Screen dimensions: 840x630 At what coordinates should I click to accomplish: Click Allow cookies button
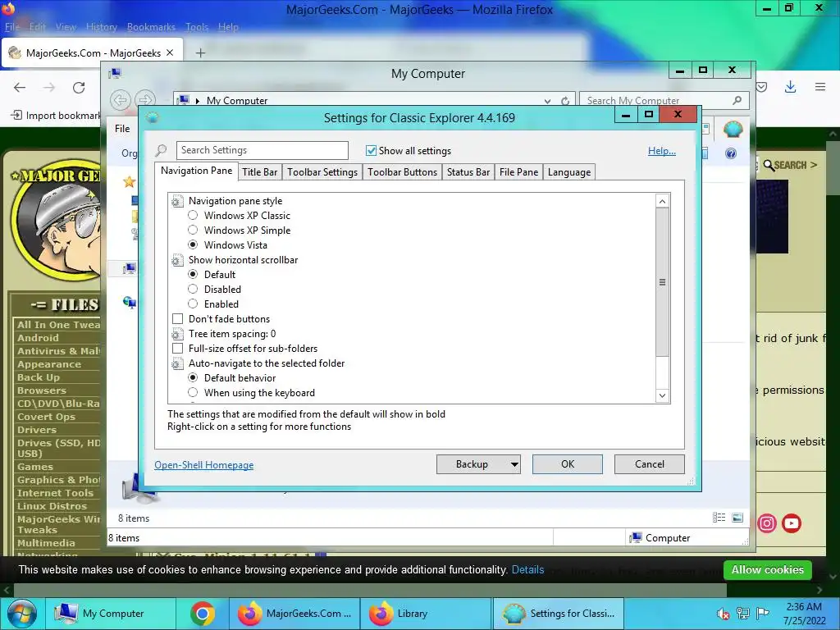[x=767, y=570]
